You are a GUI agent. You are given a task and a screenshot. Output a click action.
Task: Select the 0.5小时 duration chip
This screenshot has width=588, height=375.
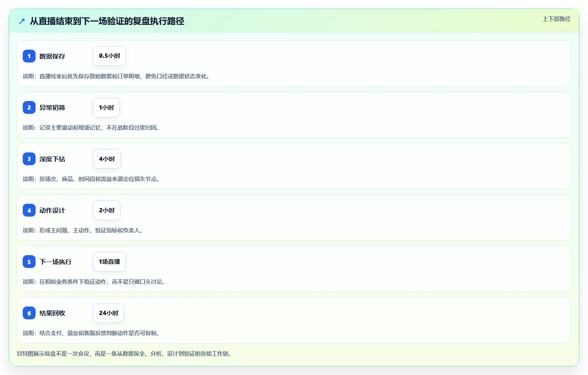click(x=109, y=56)
